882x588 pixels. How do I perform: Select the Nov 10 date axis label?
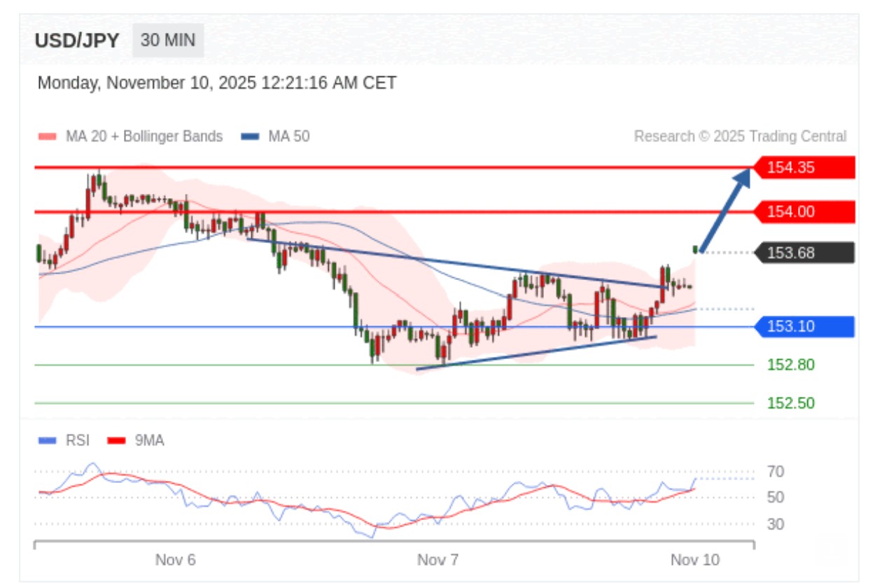694,560
